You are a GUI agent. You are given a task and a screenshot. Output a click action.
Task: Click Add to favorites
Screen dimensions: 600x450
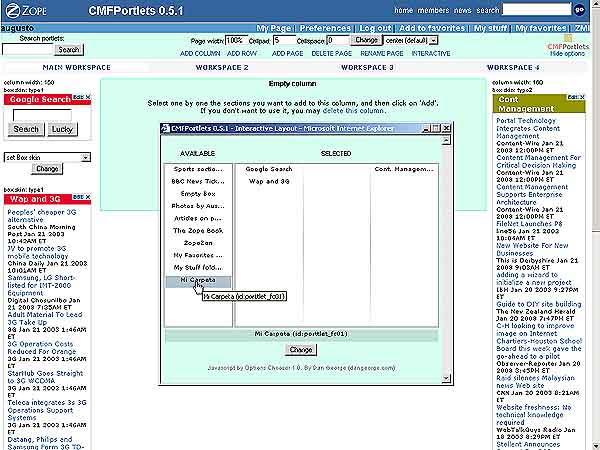click(432, 28)
